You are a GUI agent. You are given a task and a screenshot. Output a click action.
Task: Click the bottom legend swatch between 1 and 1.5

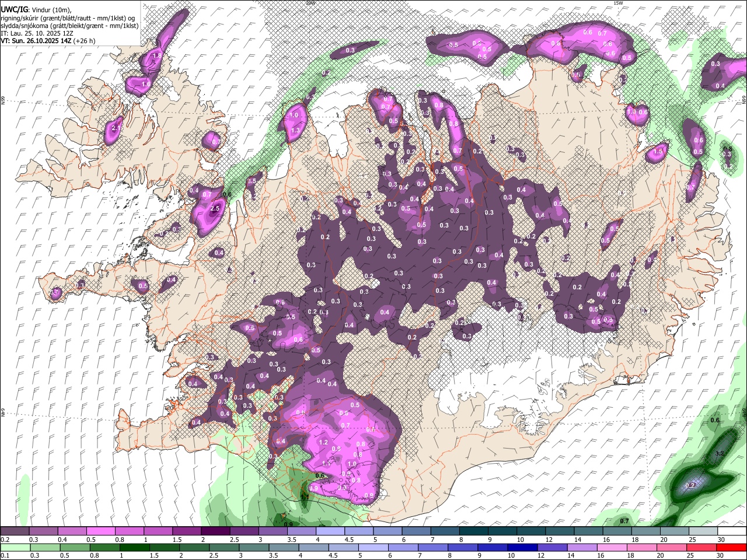click(134, 547)
